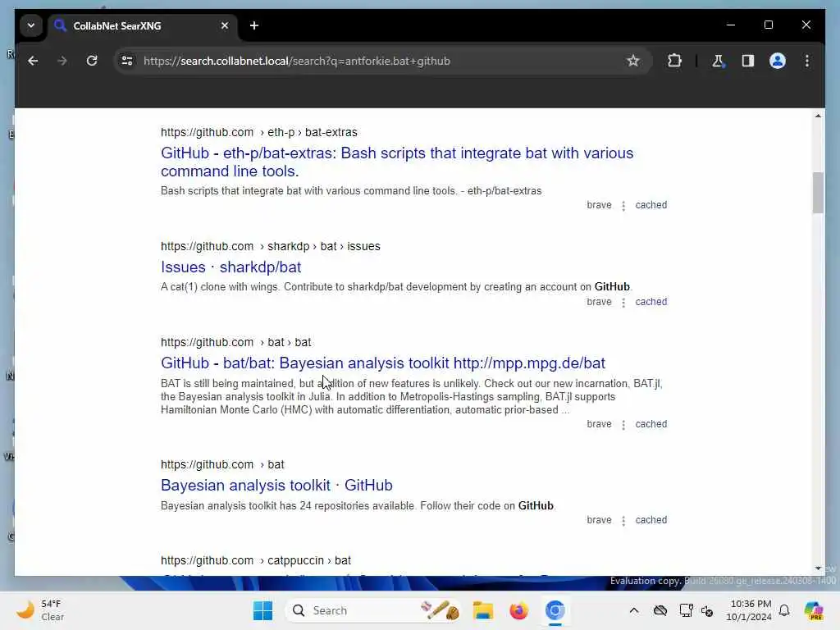Viewport: 840px width, 630px height.
Task: Select the CollabNet SearXNG tab
Action: click(143, 25)
